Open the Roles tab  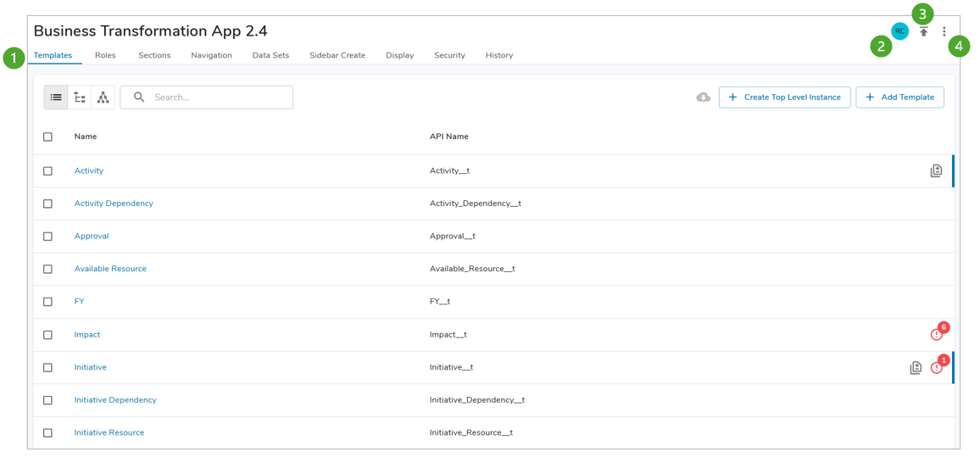[x=105, y=55]
